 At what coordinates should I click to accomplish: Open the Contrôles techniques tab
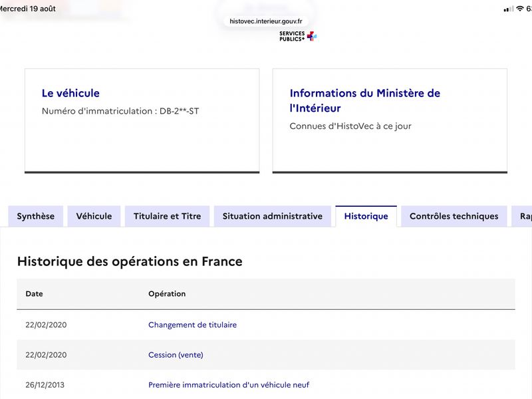tap(454, 216)
